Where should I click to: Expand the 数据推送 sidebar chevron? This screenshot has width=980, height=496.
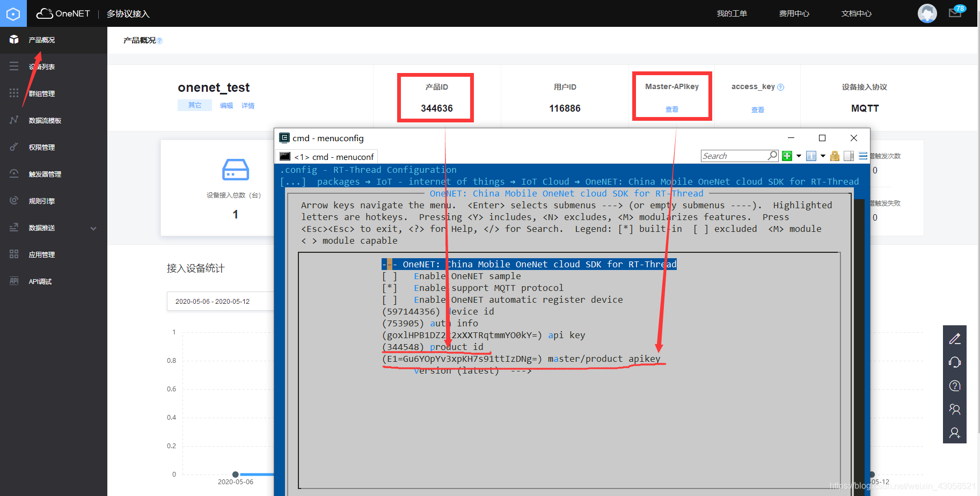tap(93, 228)
